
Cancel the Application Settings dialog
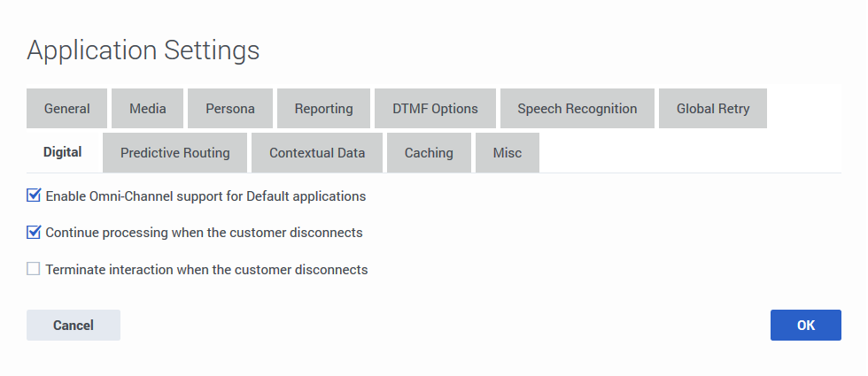click(74, 326)
